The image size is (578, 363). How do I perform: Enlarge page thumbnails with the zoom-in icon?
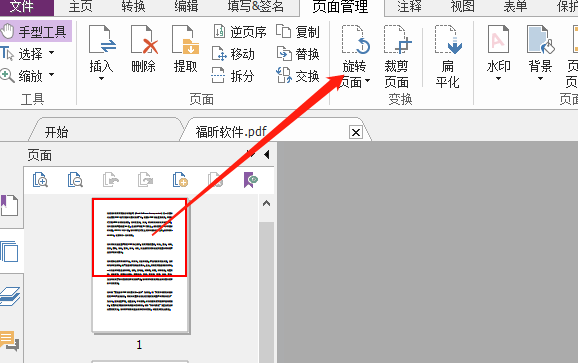pos(40,180)
